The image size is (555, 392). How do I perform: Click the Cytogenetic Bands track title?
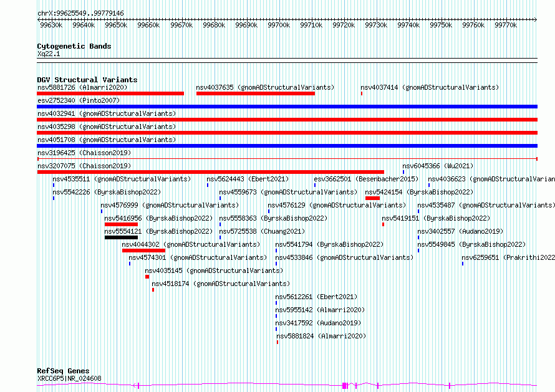74,46
